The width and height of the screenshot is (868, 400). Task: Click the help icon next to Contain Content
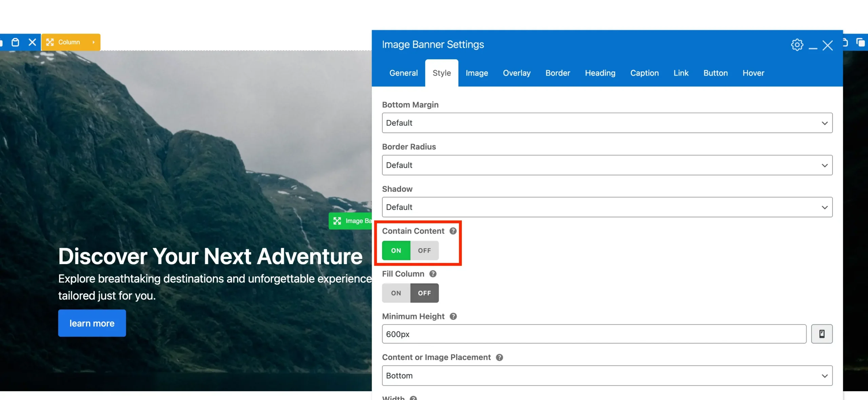452,231
